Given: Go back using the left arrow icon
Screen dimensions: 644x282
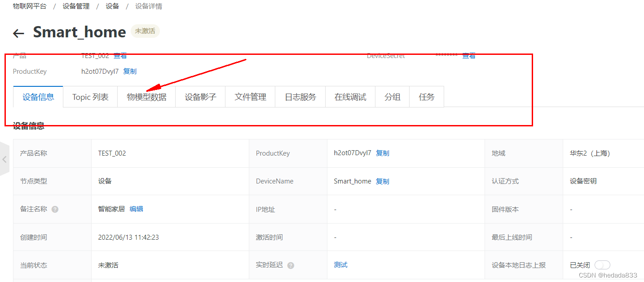Looking at the screenshot, I should [x=18, y=33].
